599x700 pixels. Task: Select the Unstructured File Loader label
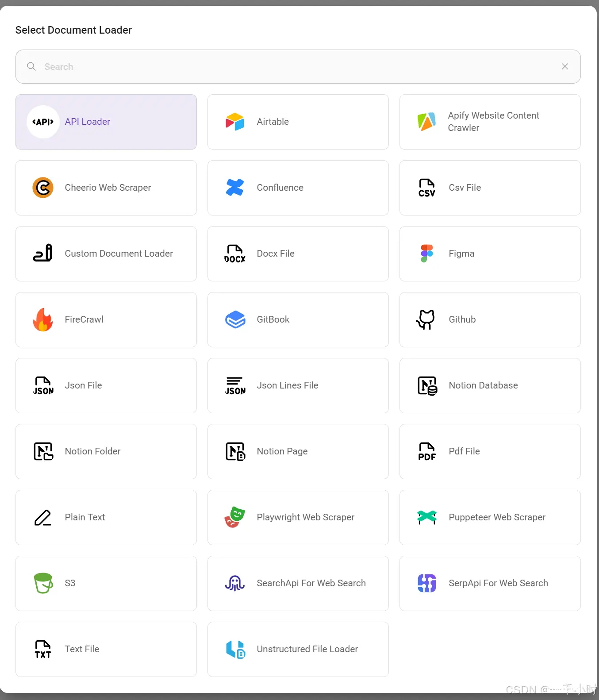(x=307, y=649)
